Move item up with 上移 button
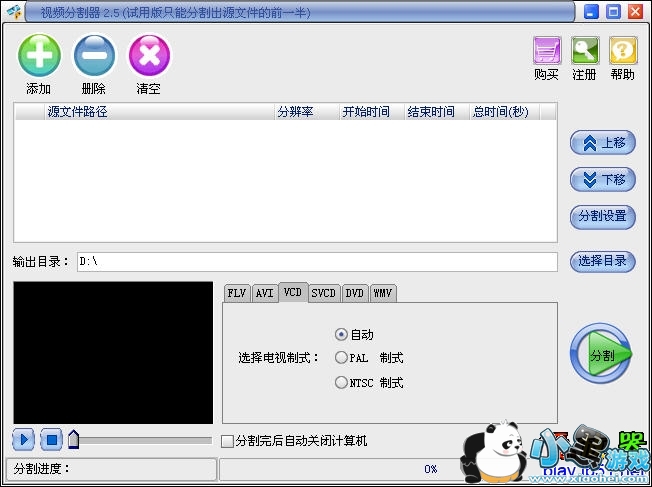Image resolution: width=652 pixels, height=487 pixels. [603, 143]
